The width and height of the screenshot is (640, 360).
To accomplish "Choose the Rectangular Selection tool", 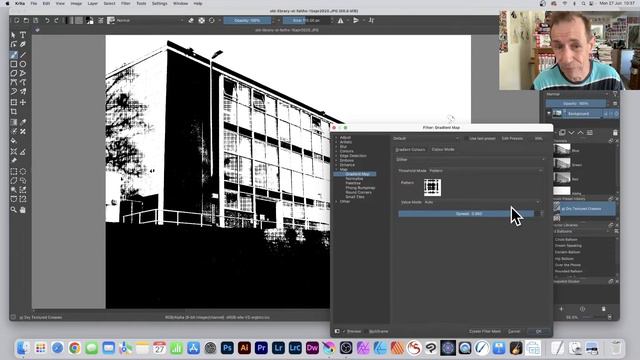I will 14,171.
